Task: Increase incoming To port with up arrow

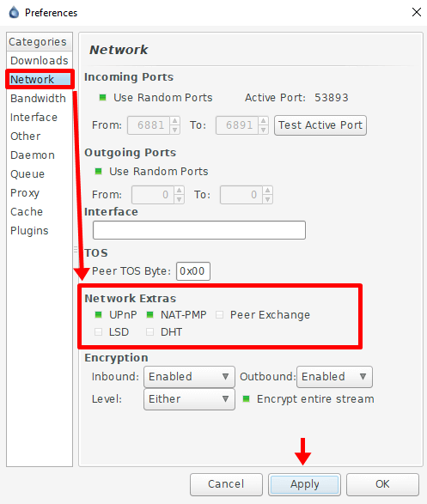Action: (x=264, y=121)
